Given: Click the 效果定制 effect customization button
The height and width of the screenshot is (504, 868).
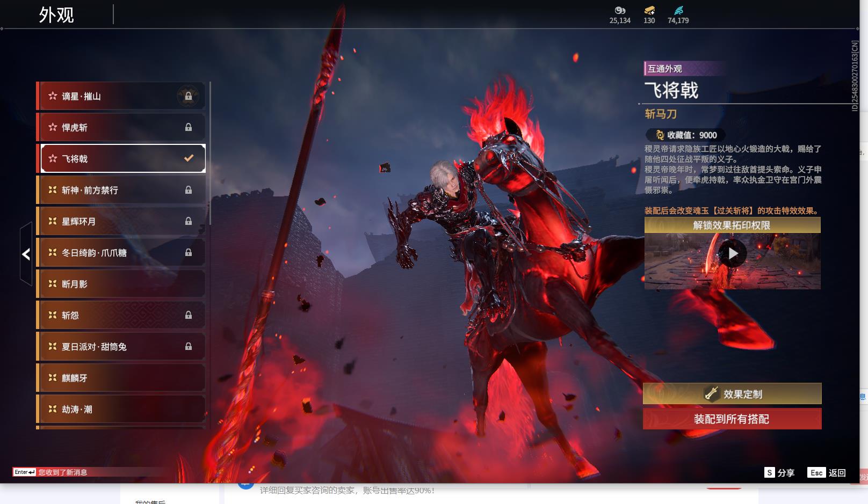Looking at the screenshot, I should 732,394.
